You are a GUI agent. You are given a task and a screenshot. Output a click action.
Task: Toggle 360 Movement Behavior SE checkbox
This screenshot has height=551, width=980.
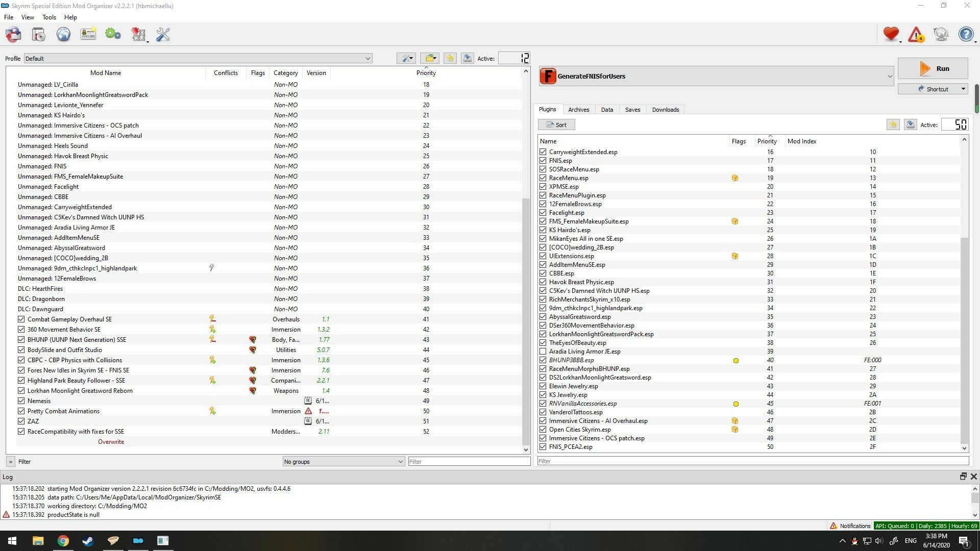click(21, 329)
